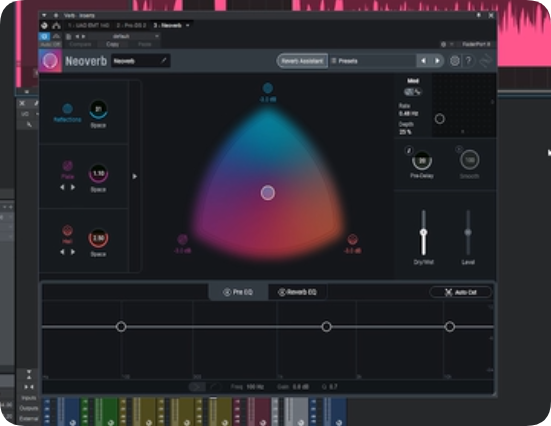551x426 pixels.
Task: Select the low EQ node near 100 Hz
Action: (121, 327)
